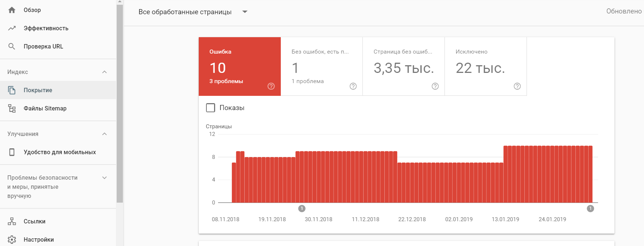Toggle the Страница без ошибок status card
This screenshot has width=644, height=246.
click(403, 66)
